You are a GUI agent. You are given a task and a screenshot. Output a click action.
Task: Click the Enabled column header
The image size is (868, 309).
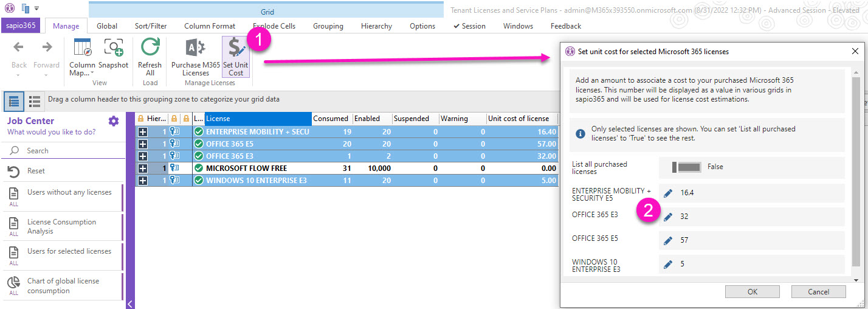point(371,119)
